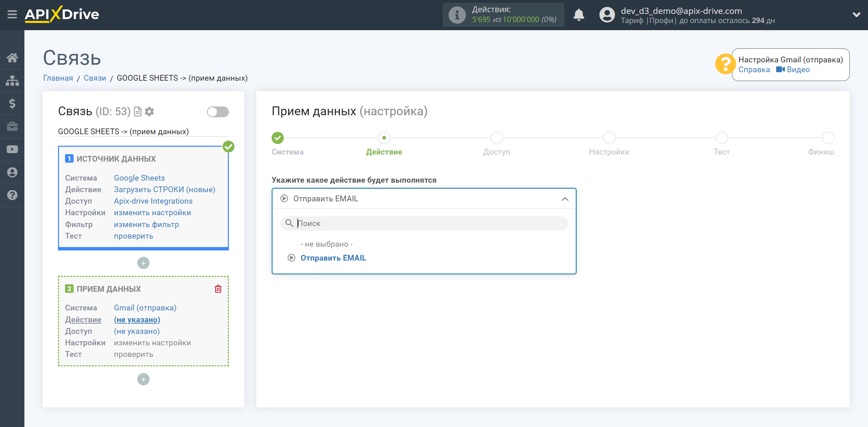
Task: Go to Действие step
Action: point(384,138)
